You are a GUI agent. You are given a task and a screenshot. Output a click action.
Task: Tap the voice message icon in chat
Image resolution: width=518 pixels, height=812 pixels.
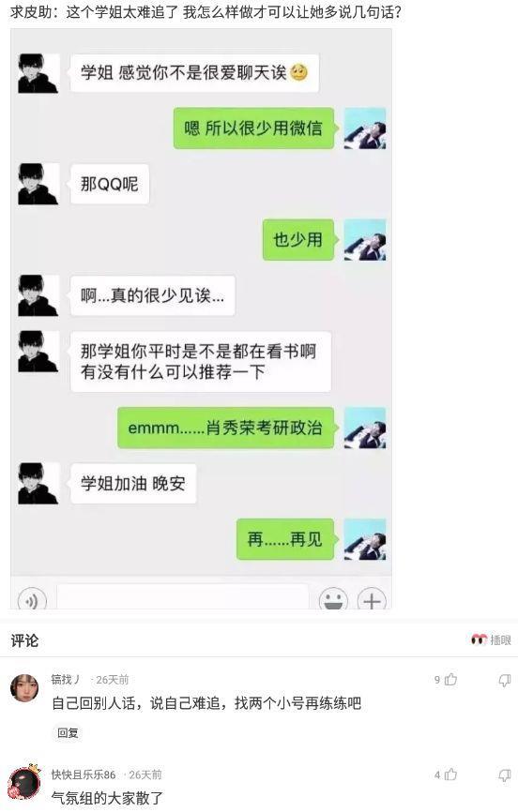pyautogui.click(x=32, y=601)
